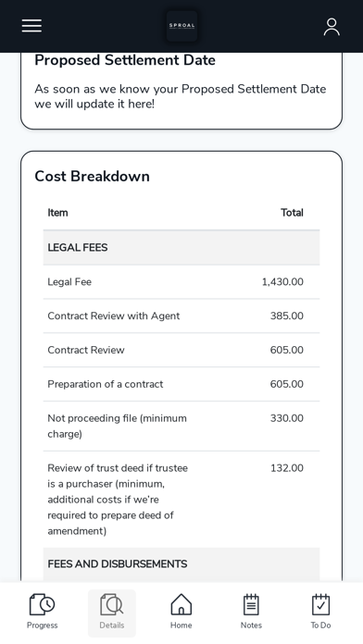Click the Preparation of a contract row

(181, 384)
